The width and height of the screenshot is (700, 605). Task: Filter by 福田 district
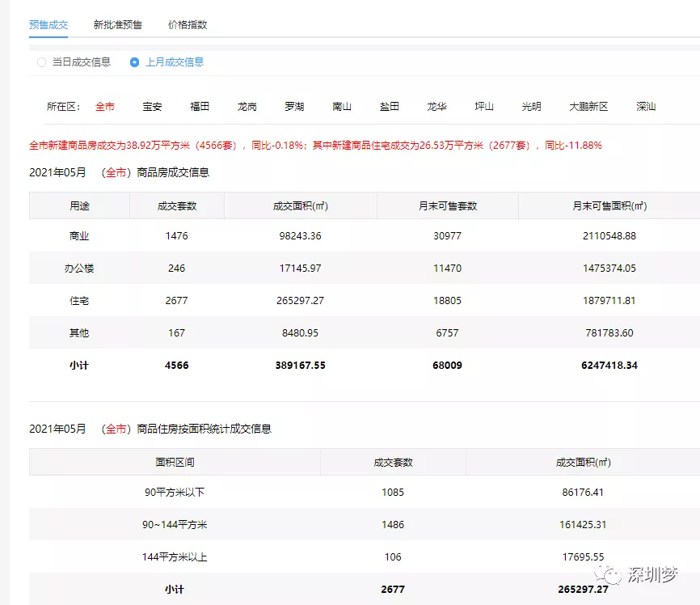tap(200, 106)
